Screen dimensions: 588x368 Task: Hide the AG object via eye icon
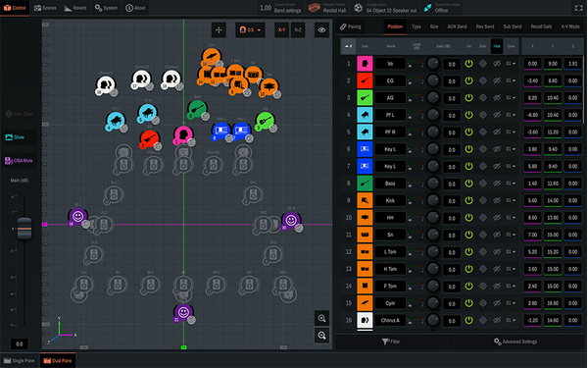tap(497, 97)
